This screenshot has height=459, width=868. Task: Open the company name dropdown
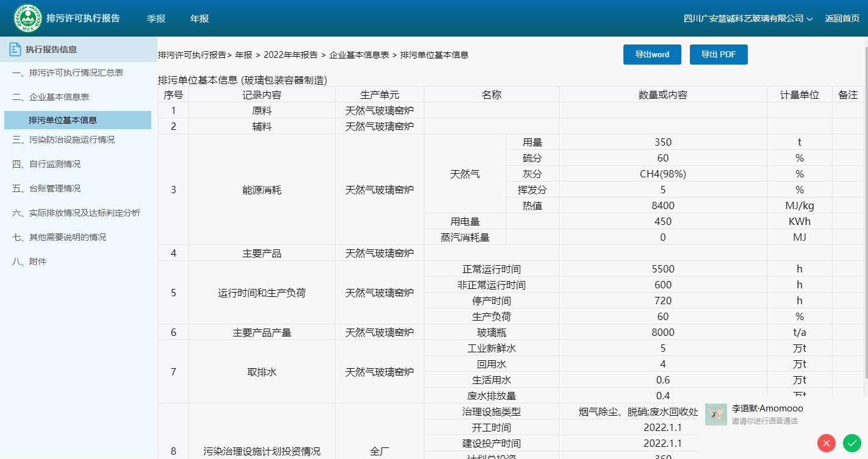tap(748, 19)
